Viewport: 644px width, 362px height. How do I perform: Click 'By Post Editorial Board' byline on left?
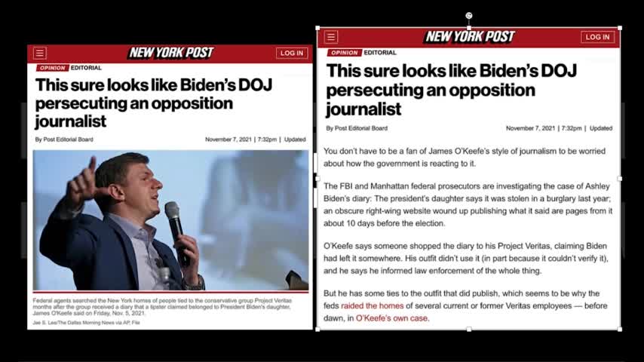pos(64,140)
